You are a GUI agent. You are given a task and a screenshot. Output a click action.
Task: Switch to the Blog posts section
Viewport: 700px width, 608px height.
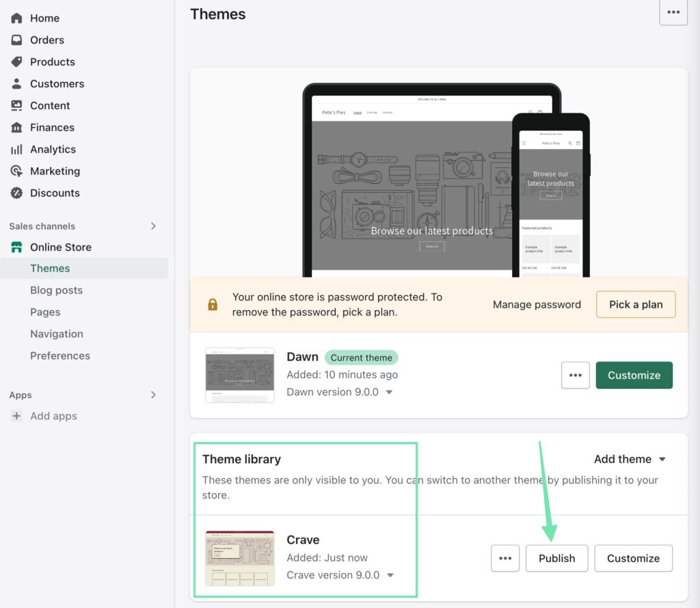point(56,290)
